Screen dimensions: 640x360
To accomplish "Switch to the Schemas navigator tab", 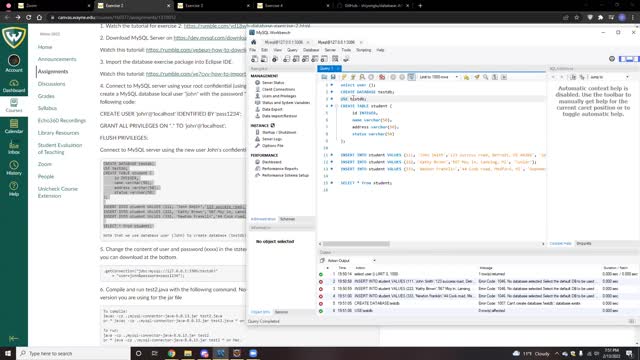I will [287, 219].
